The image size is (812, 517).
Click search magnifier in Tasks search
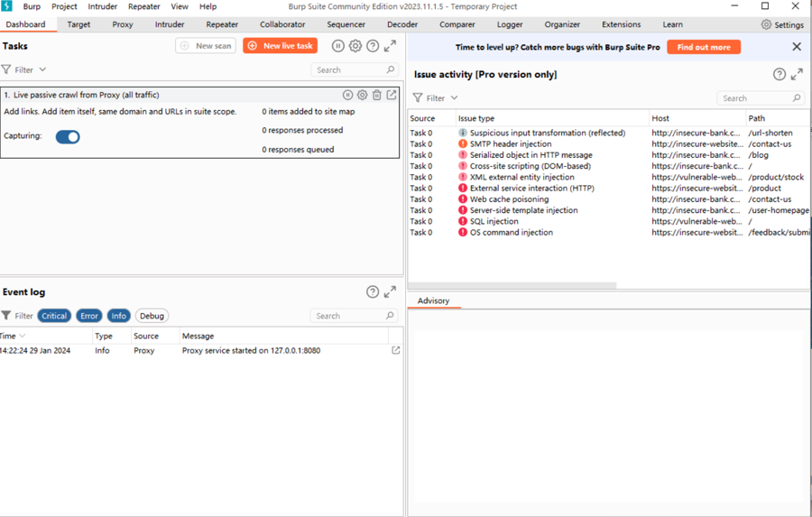[391, 69]
